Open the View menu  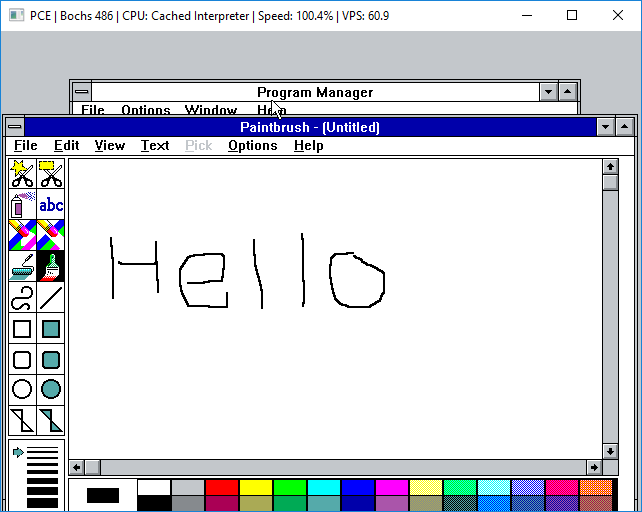click(110, 145)
